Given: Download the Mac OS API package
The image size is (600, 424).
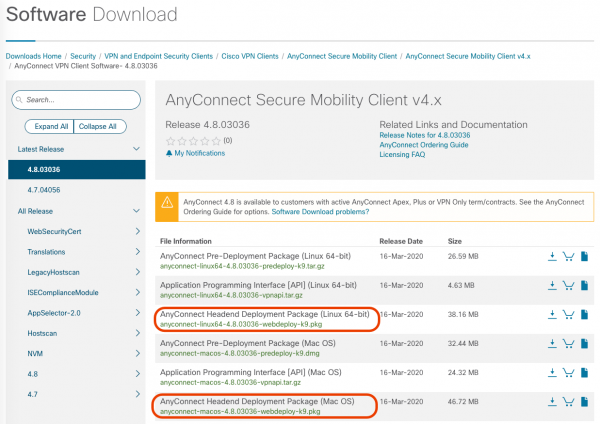Looking at the screenshot, I should pyautogui.click(x=551, y=373).
